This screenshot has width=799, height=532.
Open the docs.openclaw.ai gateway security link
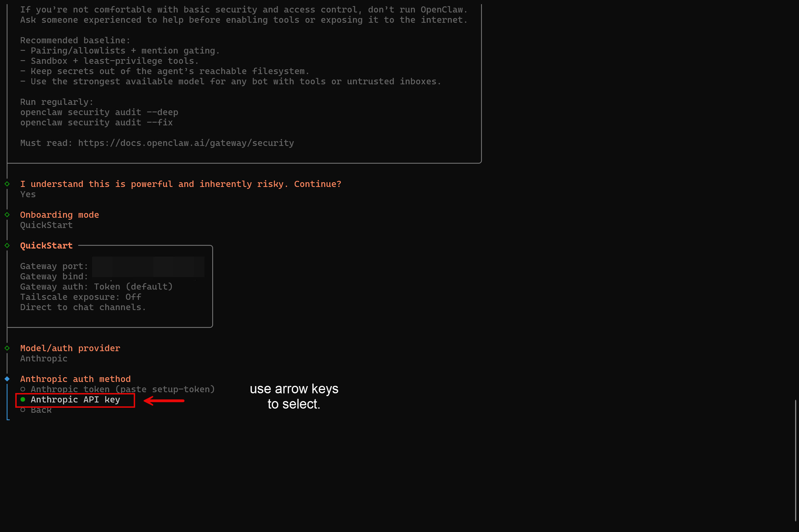point(186,143)
